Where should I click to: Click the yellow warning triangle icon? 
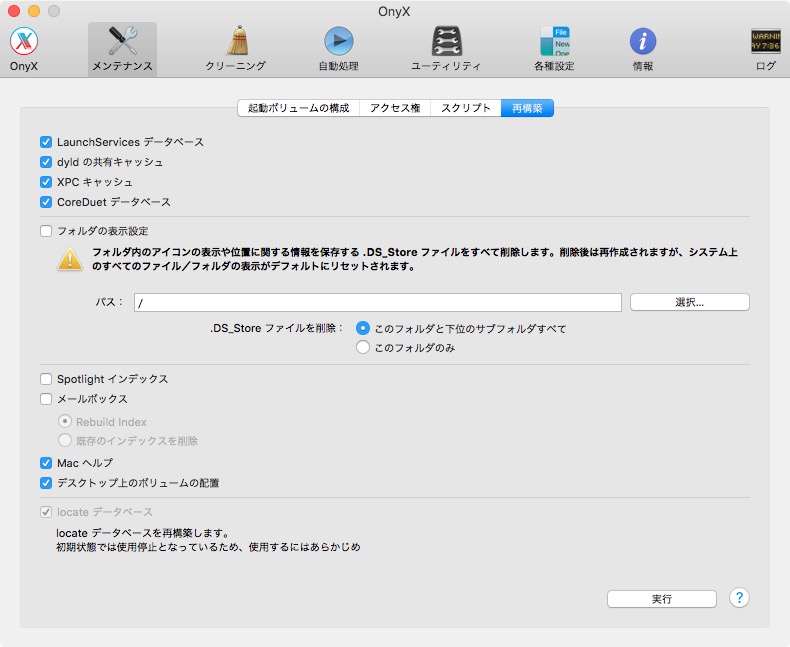[x=70, y=260]
